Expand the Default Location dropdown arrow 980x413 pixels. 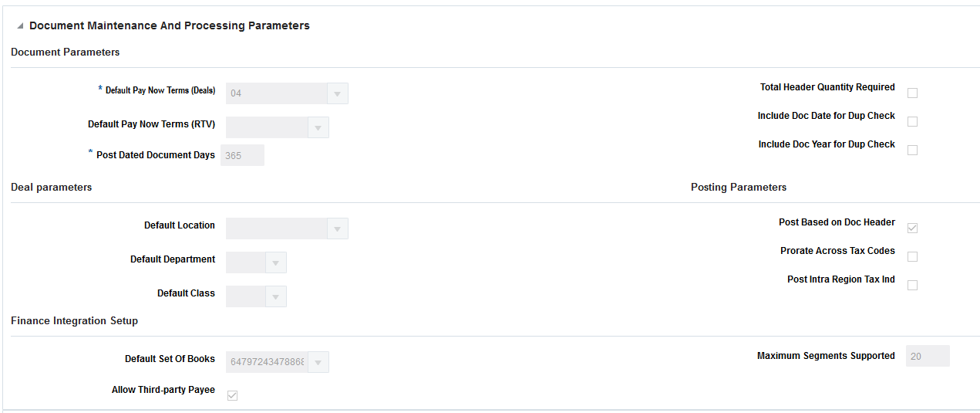tap(338, 229)
